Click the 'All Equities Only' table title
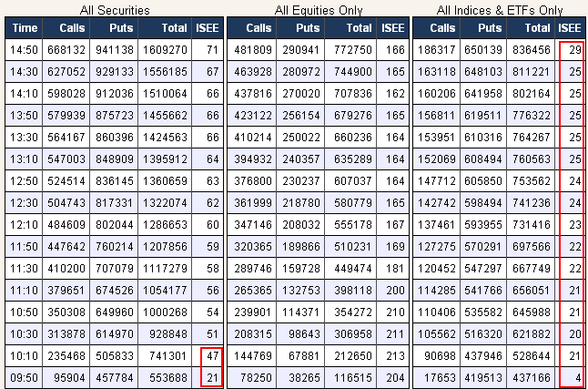Viewport: 588px width, 389px height. 319,10
